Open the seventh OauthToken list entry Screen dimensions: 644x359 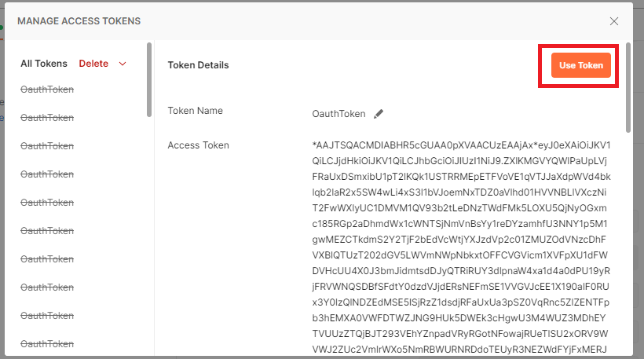[x=47, y=259]
